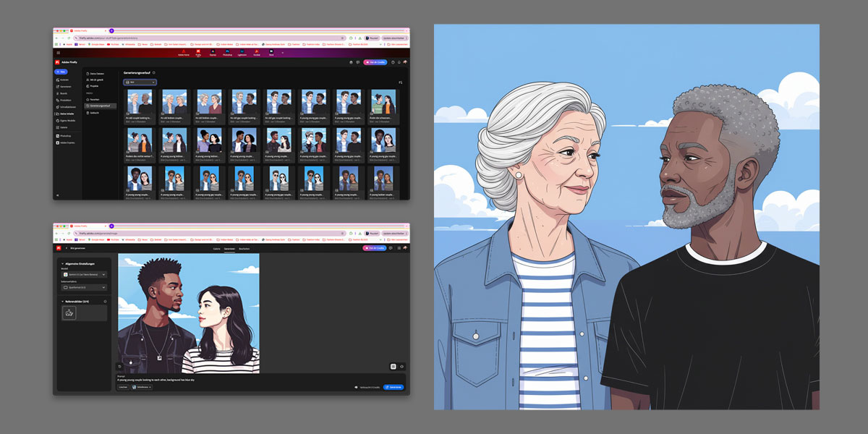Switch to the Bearbeiten tab
This screenshot has width=868, height=434.
point(244,248)
